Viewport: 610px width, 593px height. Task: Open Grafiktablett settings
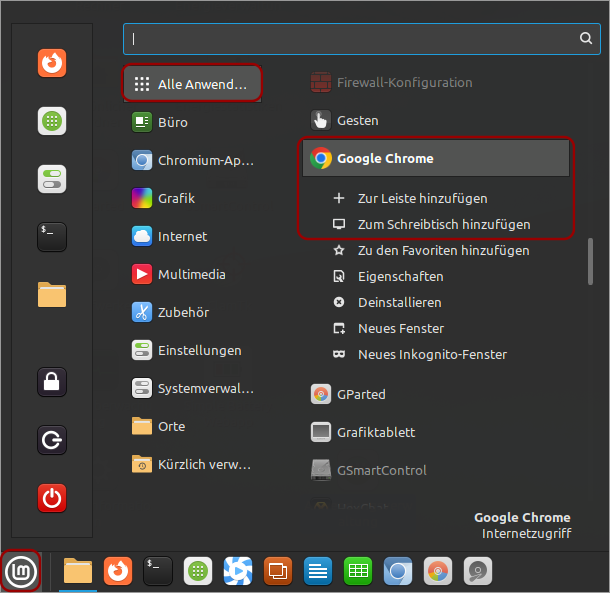(436, 432)
